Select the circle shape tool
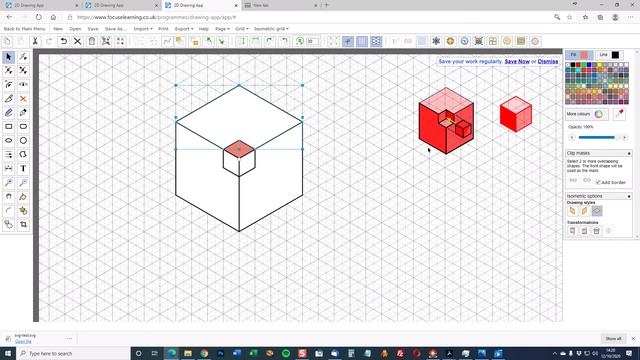 [x=23, y=140]
